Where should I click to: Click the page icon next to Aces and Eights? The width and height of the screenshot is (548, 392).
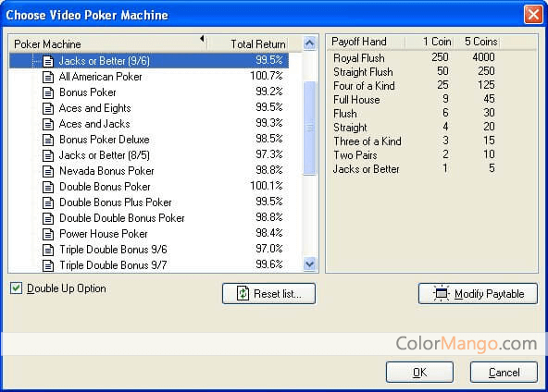coord(48,108)
